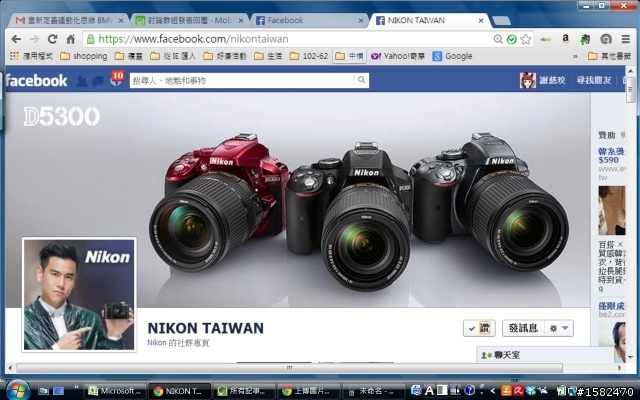
Task: Open the browser home page icon
Action: coord(71,39)
